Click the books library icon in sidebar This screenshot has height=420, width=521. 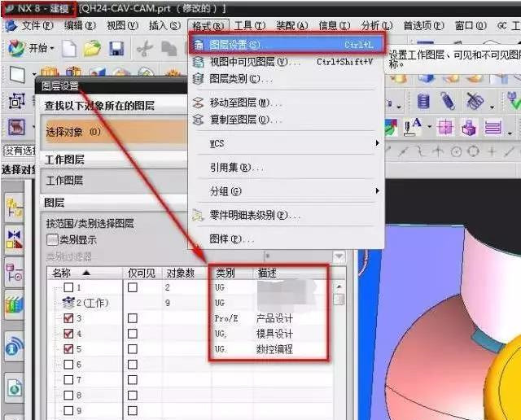[x=14, y=305]
